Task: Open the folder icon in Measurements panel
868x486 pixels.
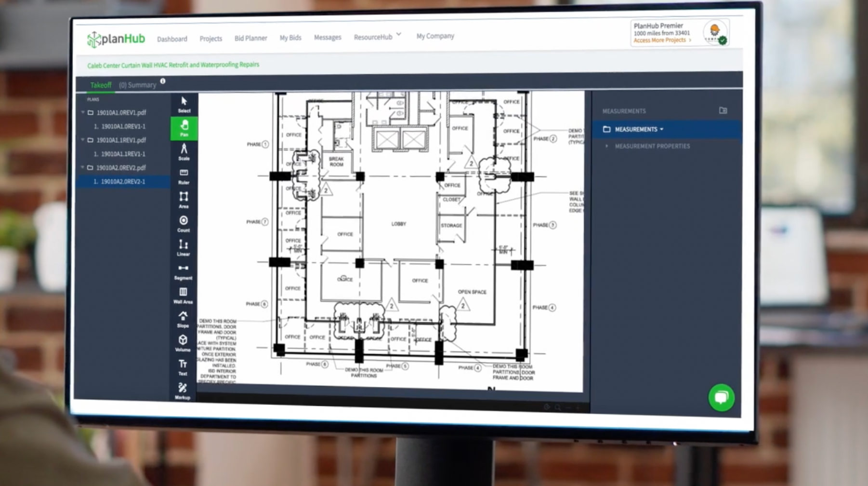Action: (723, 110)
